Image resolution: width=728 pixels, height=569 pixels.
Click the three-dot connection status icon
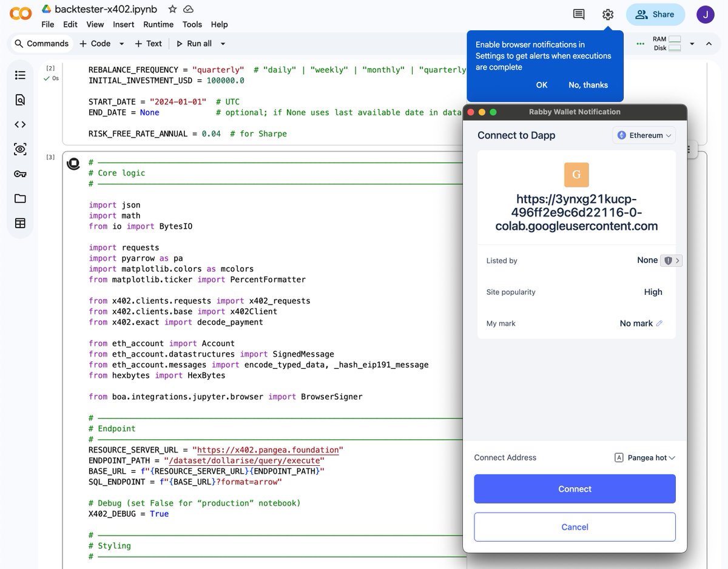pyautogui.click(x=641, y=44)
